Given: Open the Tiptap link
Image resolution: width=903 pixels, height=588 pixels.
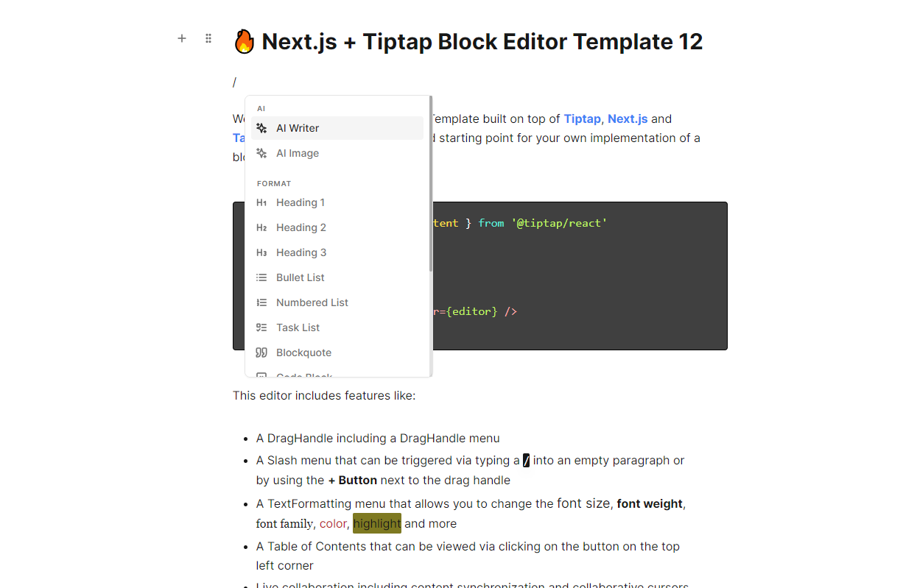Looking at the screenshot, I should (x=581, y=118).
